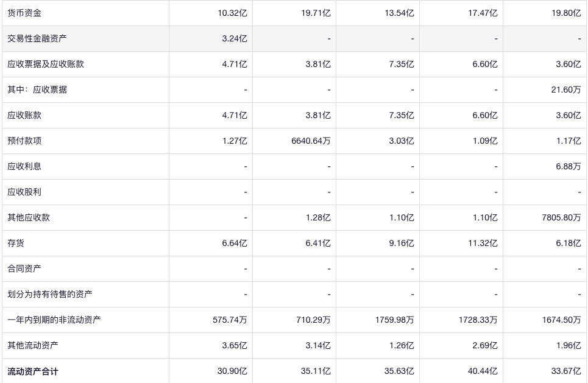This screenshot has height=383, width=588.
Task: Click the 11.32亿 inventory value
Action: pyautogui.click(x=483, y=243)
